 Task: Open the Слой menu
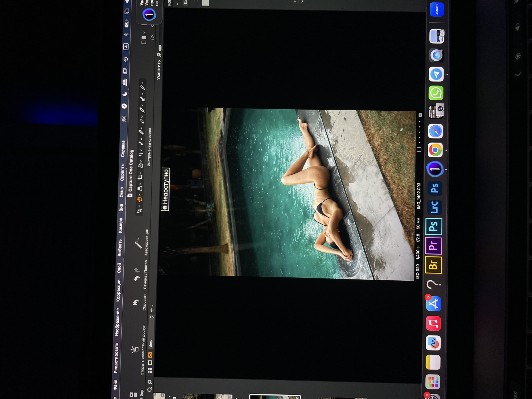[119, 268]
